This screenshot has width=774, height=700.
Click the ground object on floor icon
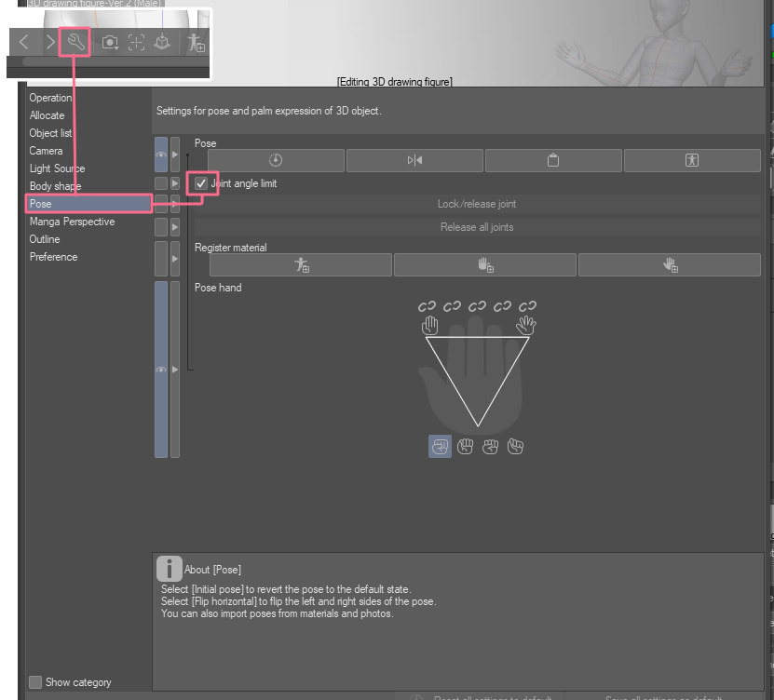(x=162, y=42)
